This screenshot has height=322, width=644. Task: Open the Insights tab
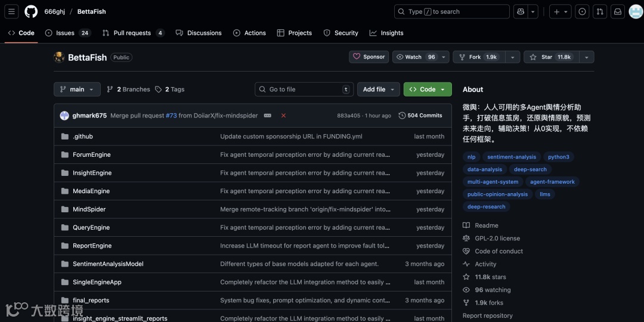point(386,33)
